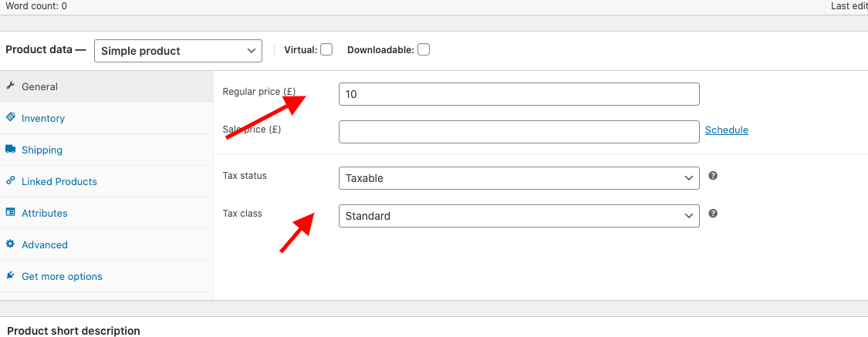Open the Simple product type dropdown
The image size is (868, 337).
[x=178, y=51]
